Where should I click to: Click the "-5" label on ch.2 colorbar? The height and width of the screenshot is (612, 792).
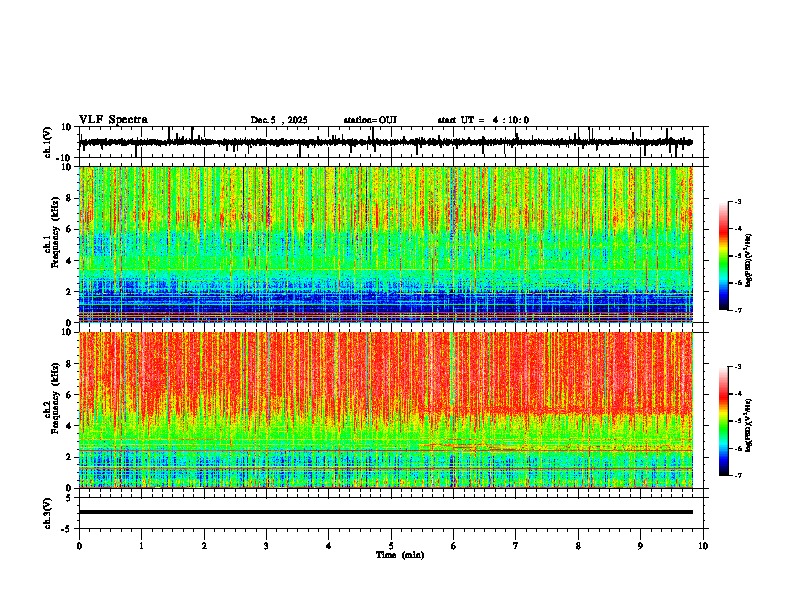738,421
